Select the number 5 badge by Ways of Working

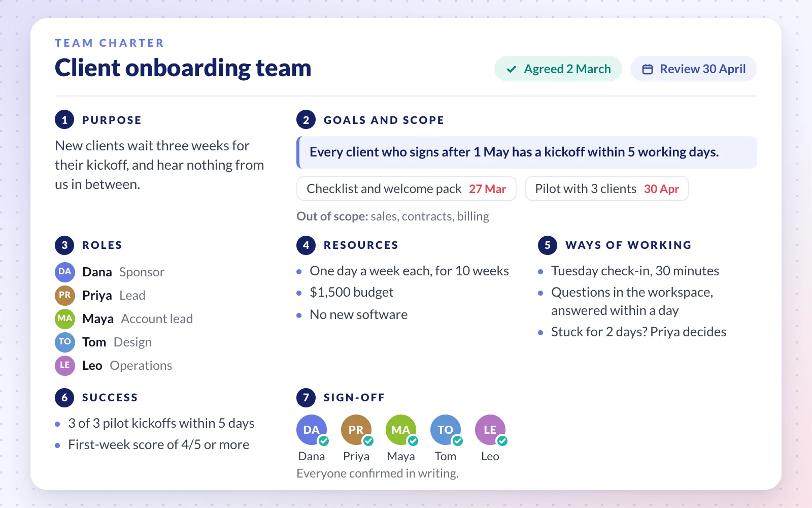548,245
